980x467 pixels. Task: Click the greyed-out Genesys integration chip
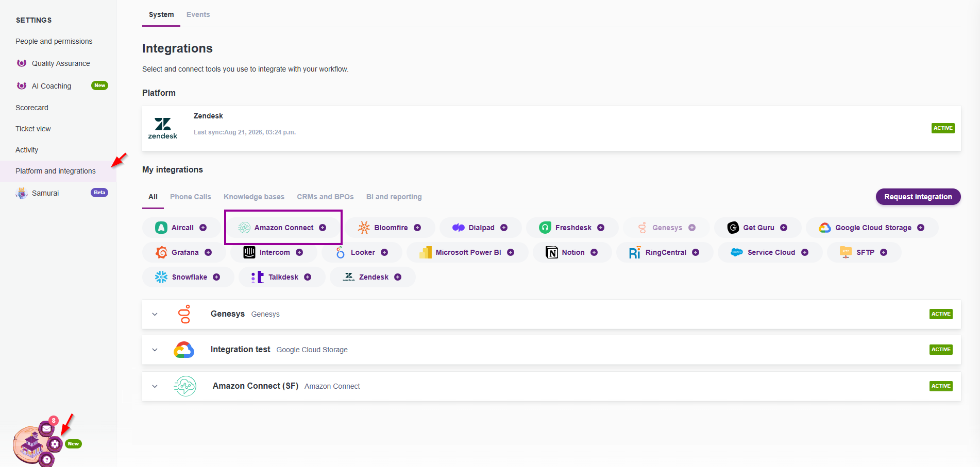coord(667,228)
